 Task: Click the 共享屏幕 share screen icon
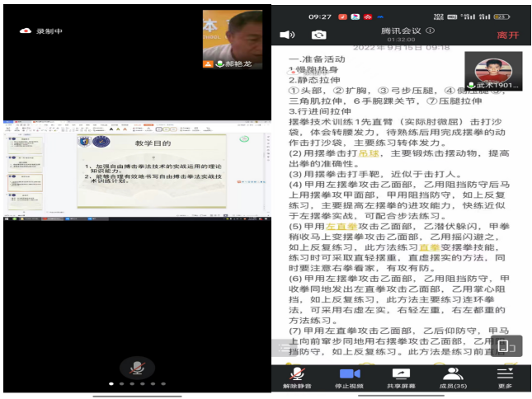point(401,378)
